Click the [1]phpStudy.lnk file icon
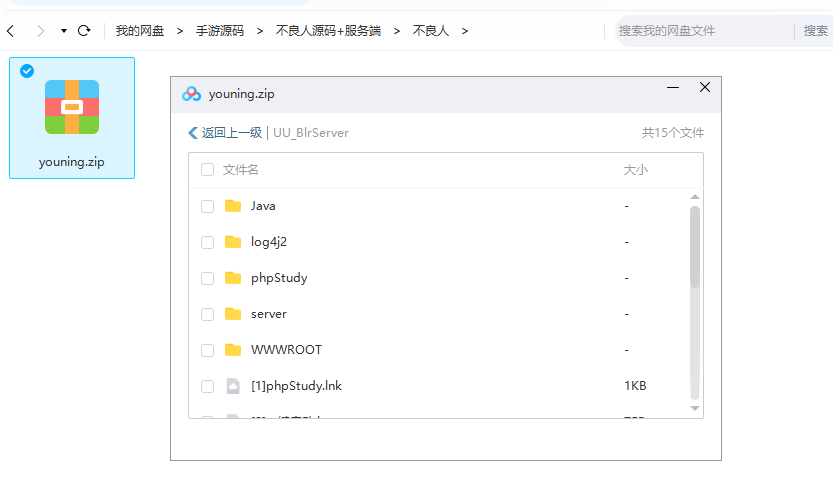This screenshot has height=492, width=833. (x=233, y=386)
